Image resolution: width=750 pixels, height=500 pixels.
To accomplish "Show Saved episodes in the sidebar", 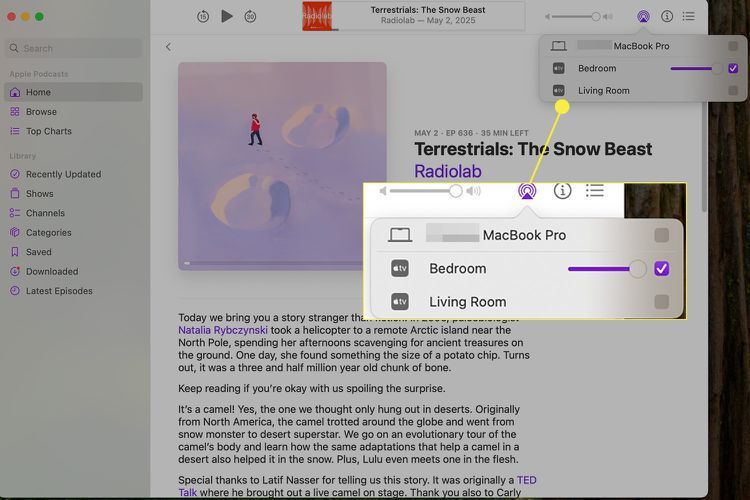I will tap(38, 252).
